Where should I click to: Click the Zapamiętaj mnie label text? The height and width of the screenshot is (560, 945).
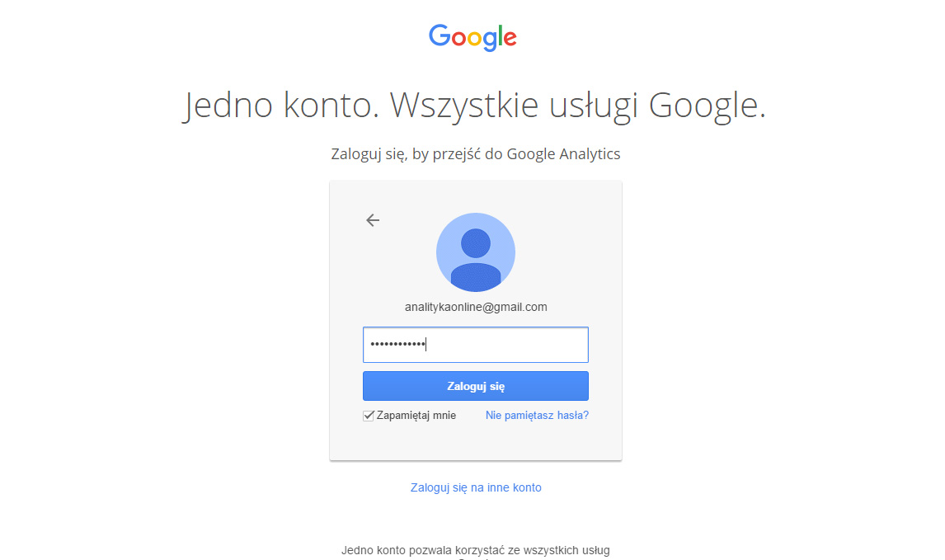tap(416, 416)
